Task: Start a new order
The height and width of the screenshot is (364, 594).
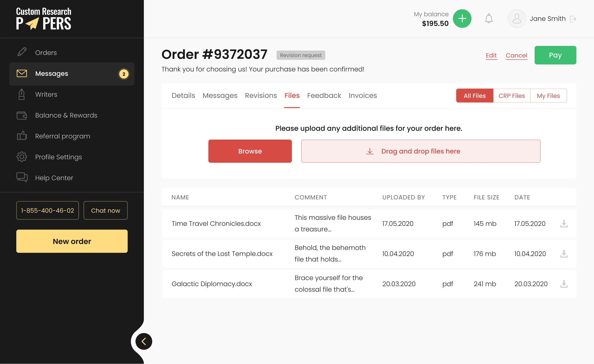Action: (72, 241)
